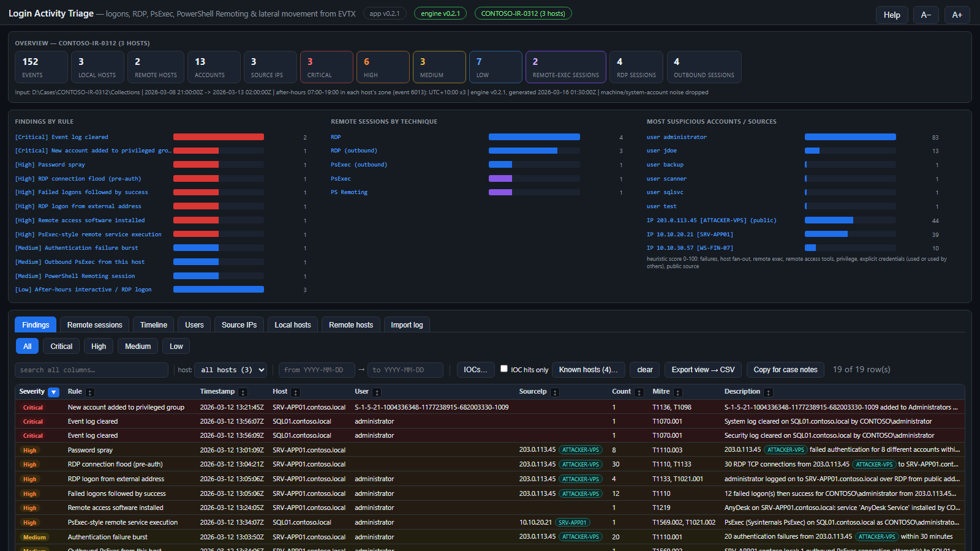Filter findings by Low severity
This screenshot has width=980, height=551.
(176, 346)
